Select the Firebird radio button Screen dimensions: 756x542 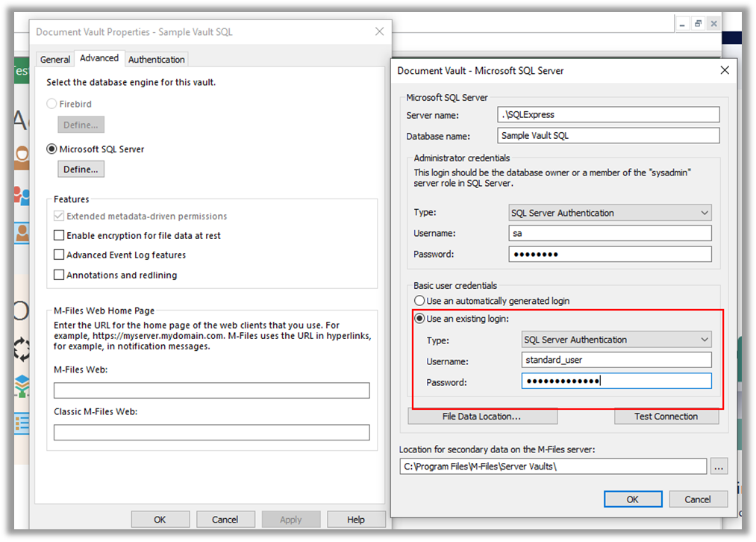coord(51,104)
